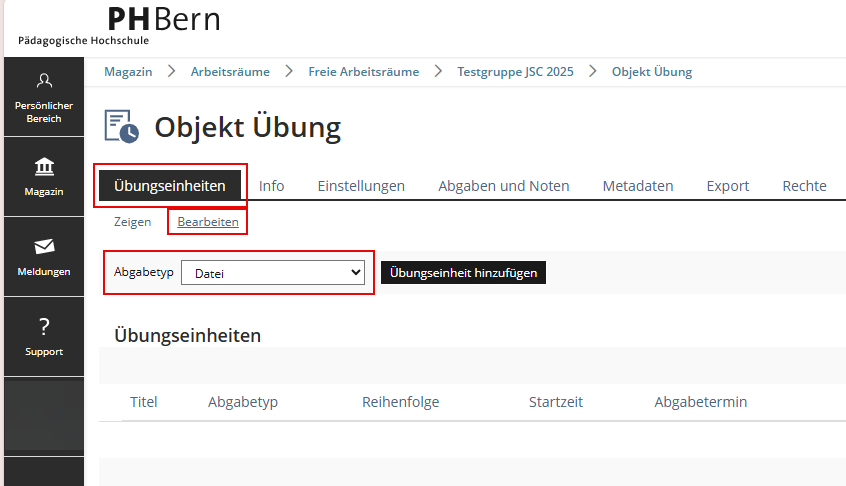Go to the Einstellungen tab
This screenshot has width=846, height=486.
point(361,186)
